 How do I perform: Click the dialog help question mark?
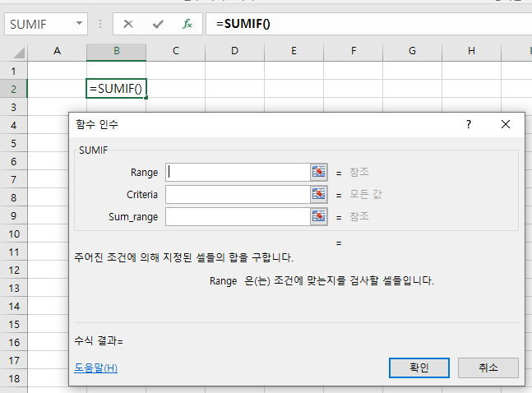click(x=469, y=125)
